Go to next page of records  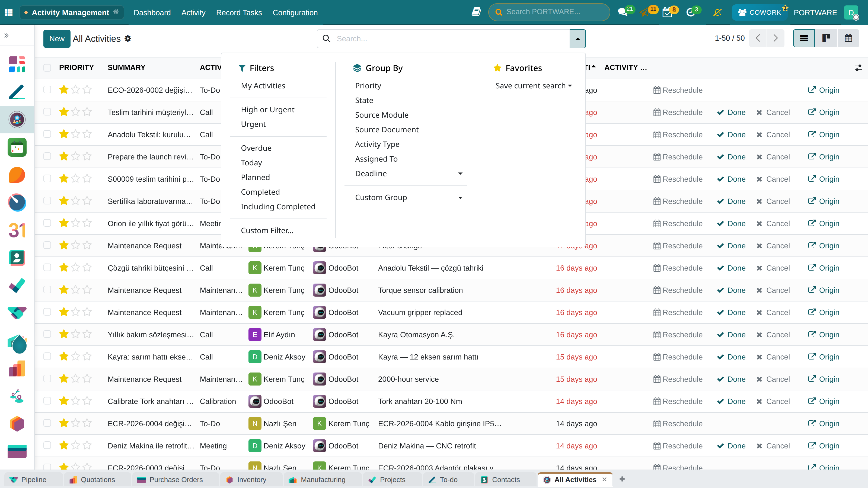coord(776,38)
